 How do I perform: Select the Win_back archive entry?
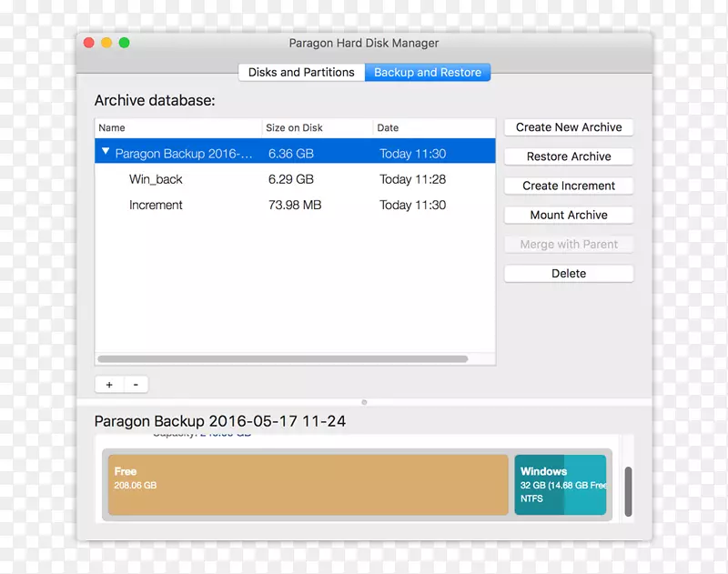click(156, 179)
